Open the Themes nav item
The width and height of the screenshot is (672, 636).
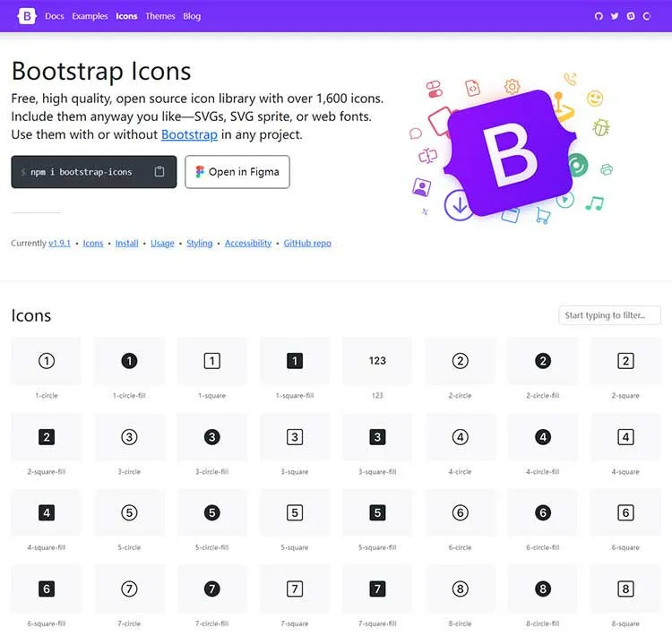pyautogui.click(x=160, y=16)
